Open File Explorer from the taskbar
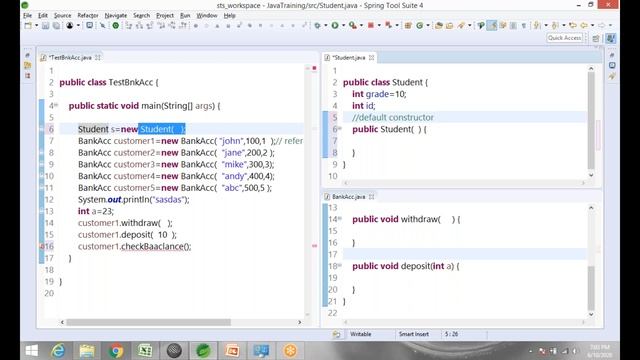Image resolution: width=640 pixels, height=360 pixels. coord(87,351)
